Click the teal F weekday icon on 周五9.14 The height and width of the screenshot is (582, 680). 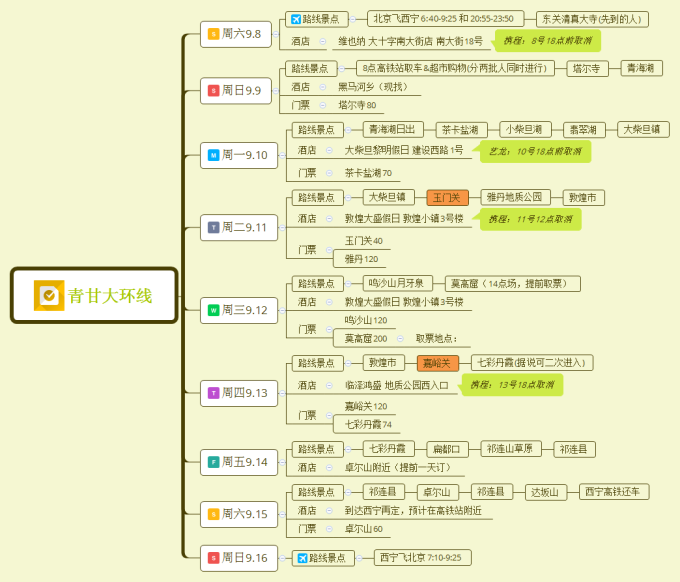(x=212, y=462)
